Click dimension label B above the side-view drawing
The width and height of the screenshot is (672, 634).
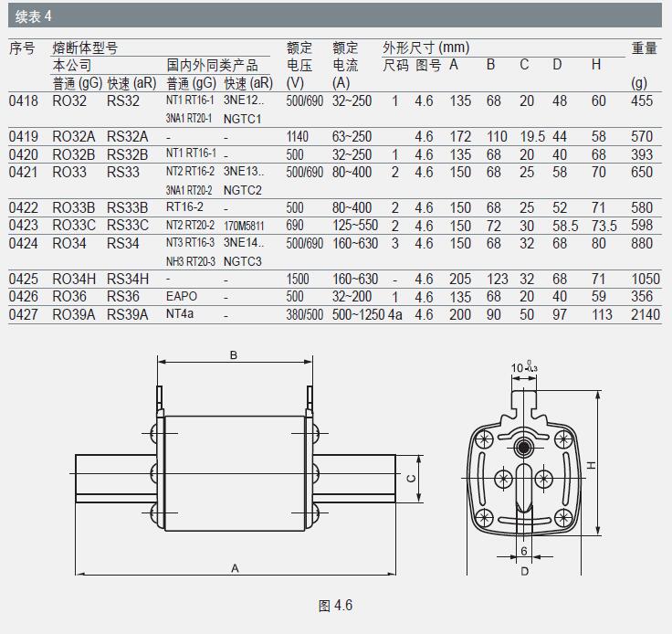[x=233, y=354]
